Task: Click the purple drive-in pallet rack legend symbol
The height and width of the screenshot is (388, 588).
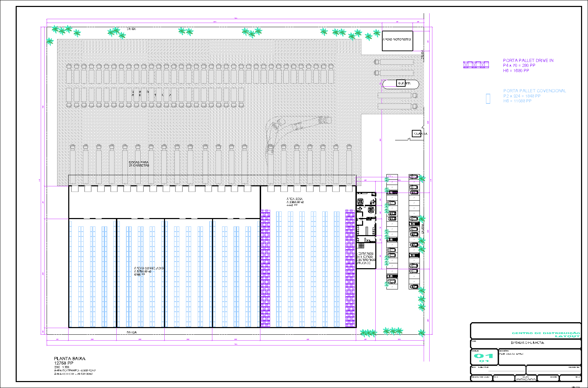Action: (x=476, y=64)
